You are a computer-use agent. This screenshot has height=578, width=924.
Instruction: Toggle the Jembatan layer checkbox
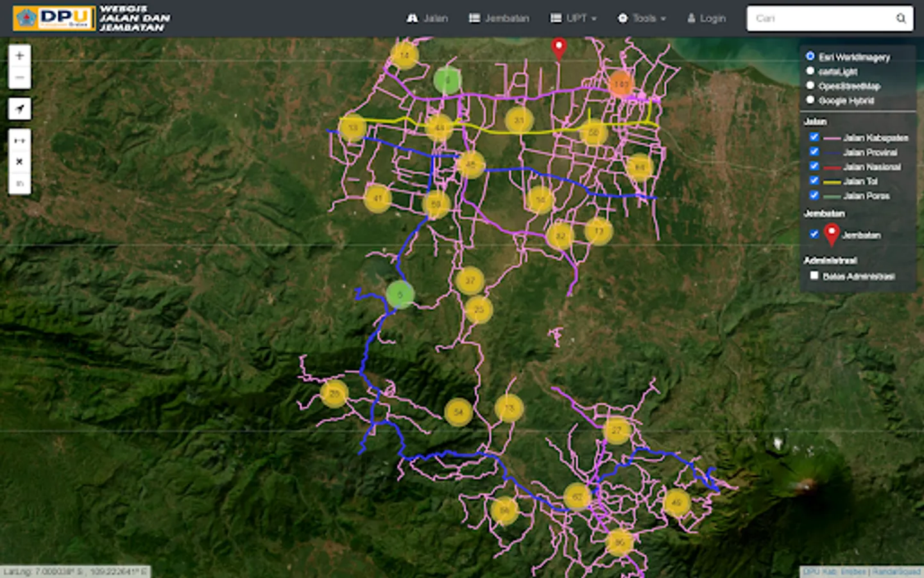(814, 234)
